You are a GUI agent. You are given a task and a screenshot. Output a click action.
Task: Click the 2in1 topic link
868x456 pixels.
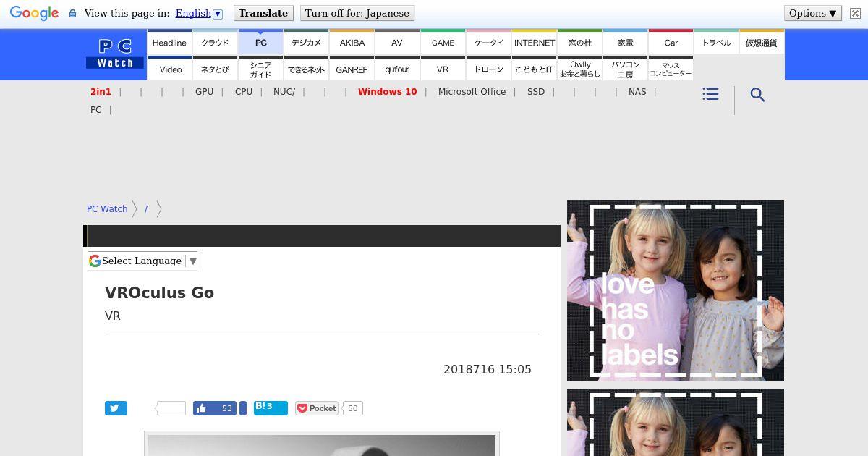coord(101,92)
